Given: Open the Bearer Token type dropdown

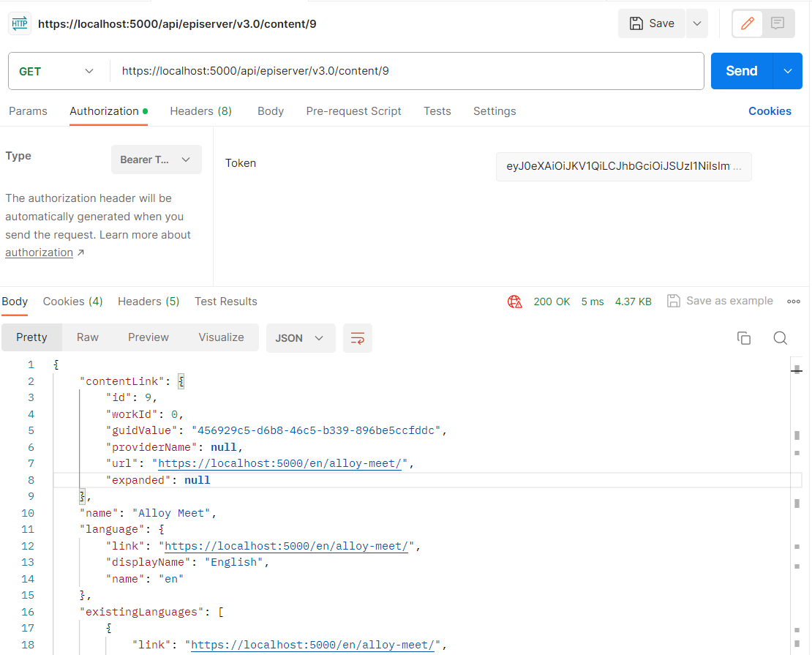Looking at the screenshot, I should pos(156,160).
